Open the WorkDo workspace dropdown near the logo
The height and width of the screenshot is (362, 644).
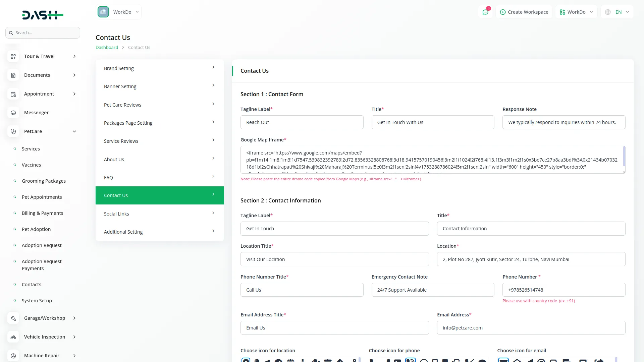click(x=119, y=12)
